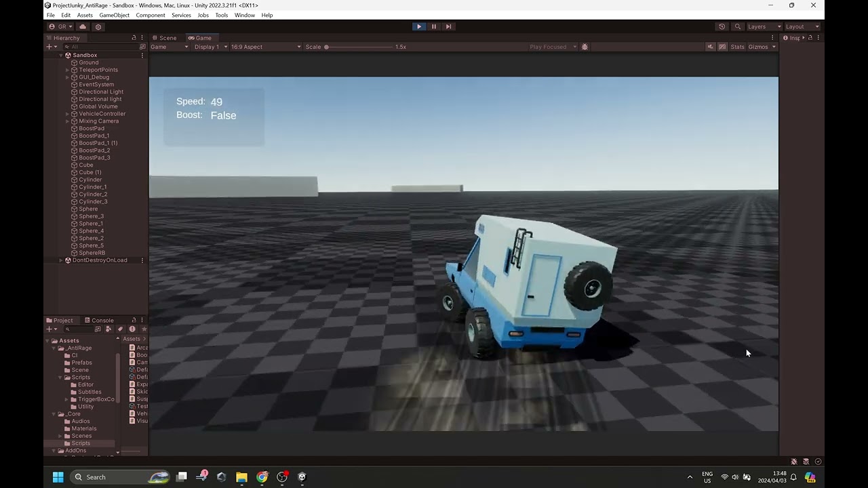This screenshot has height=488, width=868.
Task: Toggle the Inspector lock icon
Action: point(810,38)
